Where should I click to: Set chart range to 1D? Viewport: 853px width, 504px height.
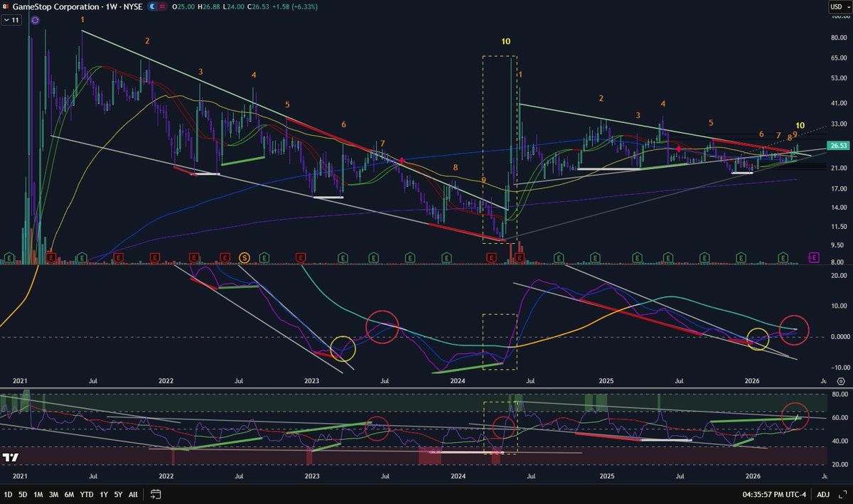point(9,493)
